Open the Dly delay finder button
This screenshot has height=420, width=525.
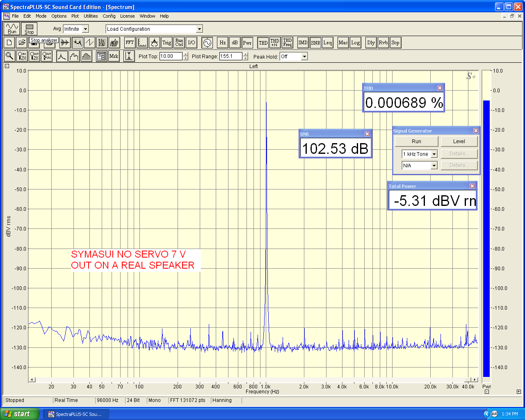[371, 42]
